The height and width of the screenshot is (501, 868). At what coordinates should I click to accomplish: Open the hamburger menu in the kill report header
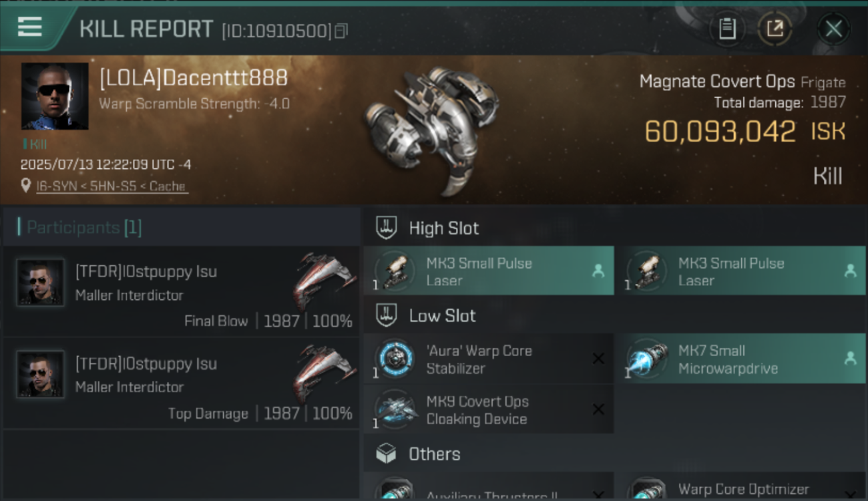click(30, 27)
